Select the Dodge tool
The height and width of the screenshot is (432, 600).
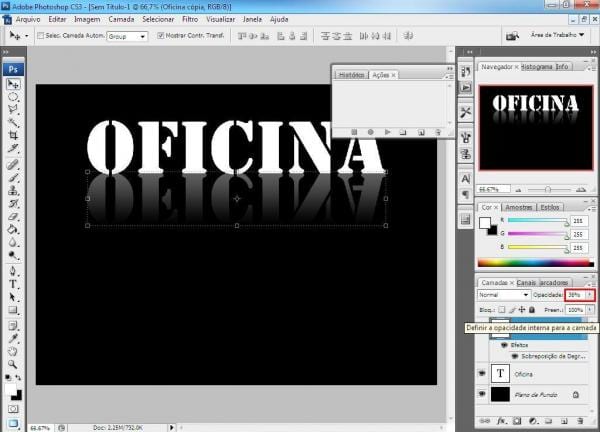pos(13,255)
